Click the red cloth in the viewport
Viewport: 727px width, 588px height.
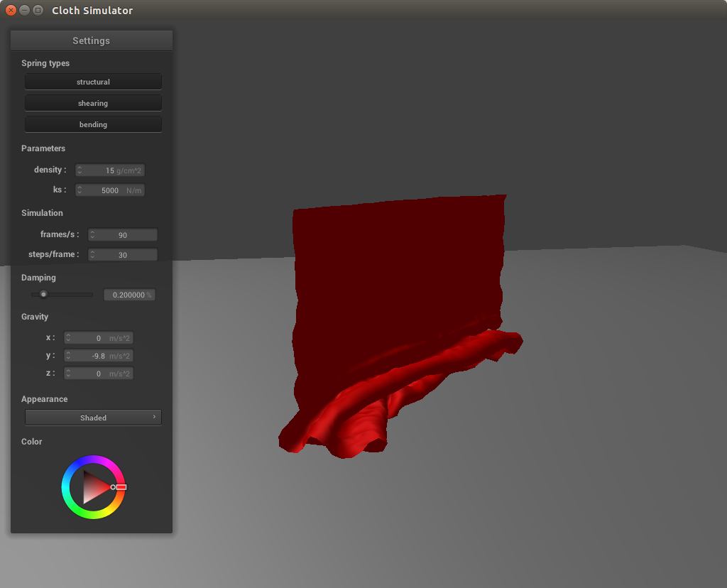tap(398, 270)
